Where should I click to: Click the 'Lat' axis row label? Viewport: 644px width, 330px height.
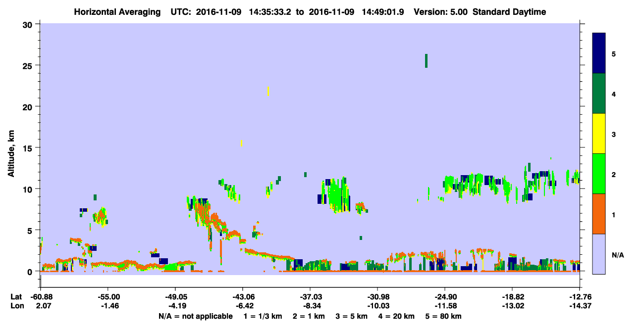tap(16, 297)
